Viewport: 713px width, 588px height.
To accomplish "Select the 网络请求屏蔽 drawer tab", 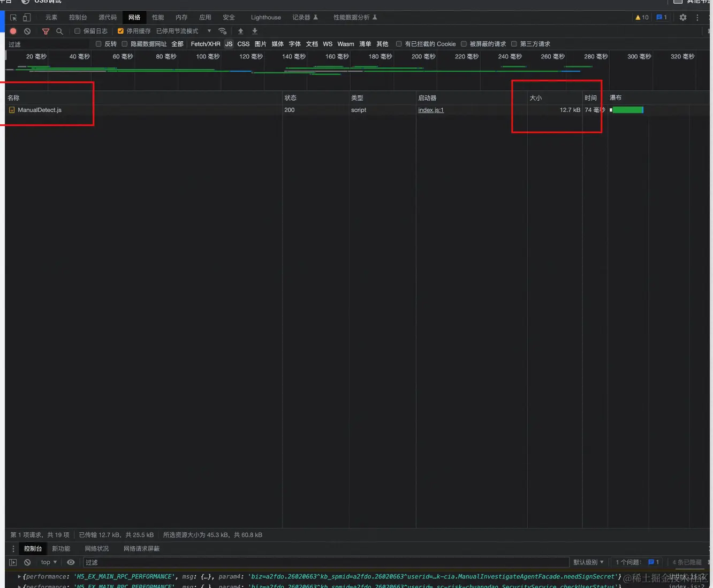I will [142, 548].
